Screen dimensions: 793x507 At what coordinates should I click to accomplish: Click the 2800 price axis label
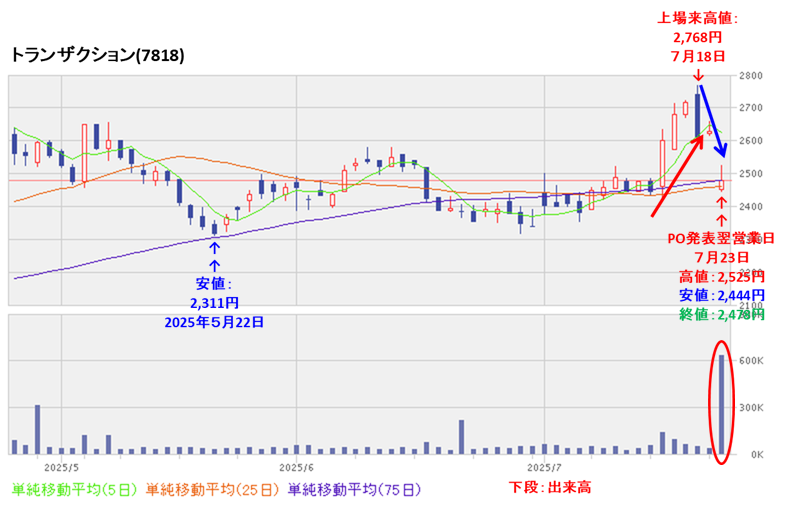[x=751, y=76]
